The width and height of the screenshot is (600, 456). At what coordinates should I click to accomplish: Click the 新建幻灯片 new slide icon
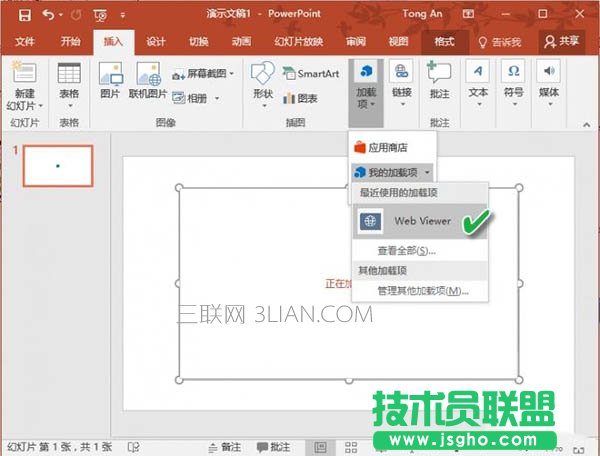pyautogui.click(x=24, y=72)
